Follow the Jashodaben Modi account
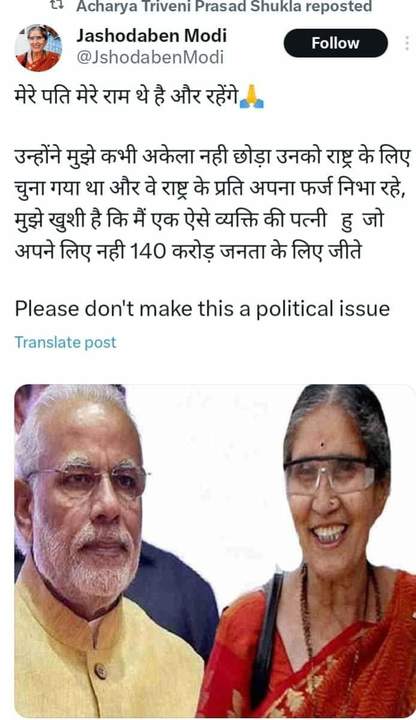 (x=336, y=43)
